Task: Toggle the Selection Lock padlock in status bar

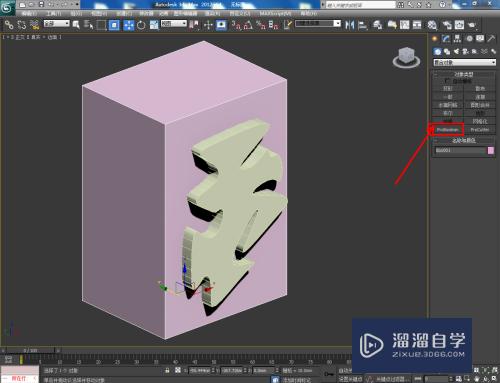Action: (x=167, y=370)
